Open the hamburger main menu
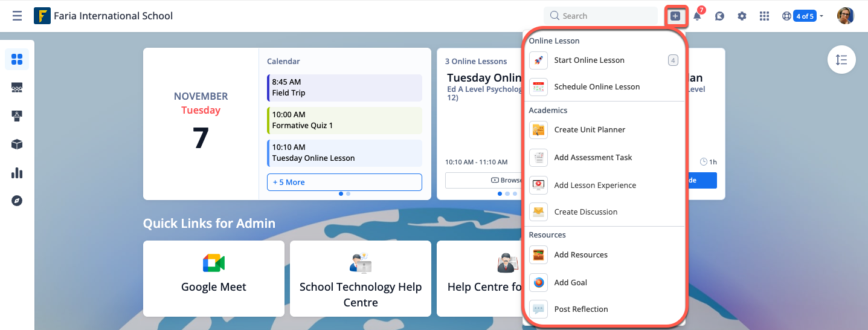 pos(17,16)
